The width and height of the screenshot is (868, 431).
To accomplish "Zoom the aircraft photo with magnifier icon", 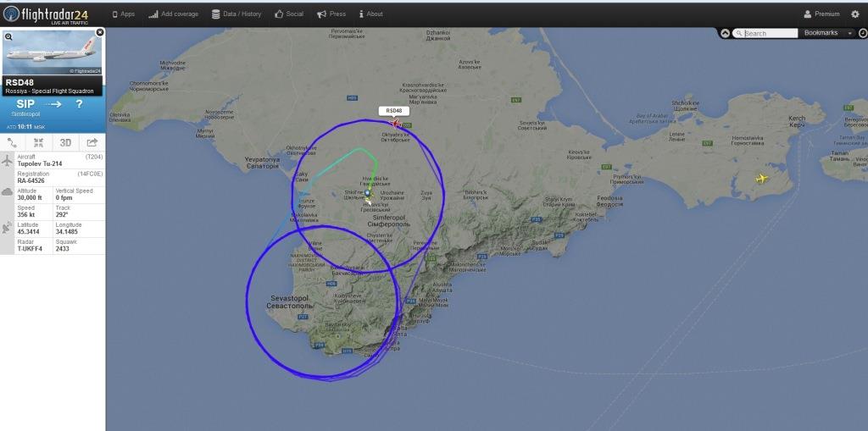I will click(x=8, y=36).
